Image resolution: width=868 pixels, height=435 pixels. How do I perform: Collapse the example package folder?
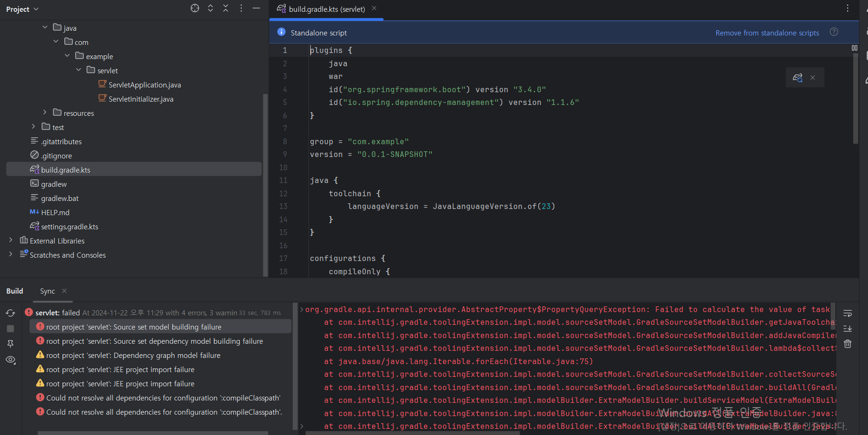(67, 56)
